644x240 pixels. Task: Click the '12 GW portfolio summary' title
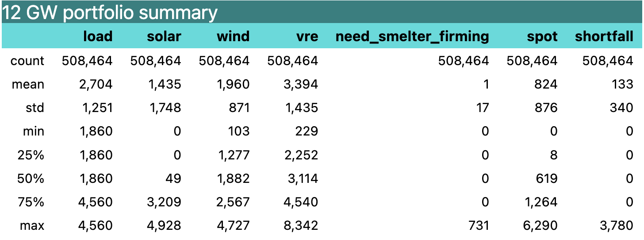tap(110, 12)
